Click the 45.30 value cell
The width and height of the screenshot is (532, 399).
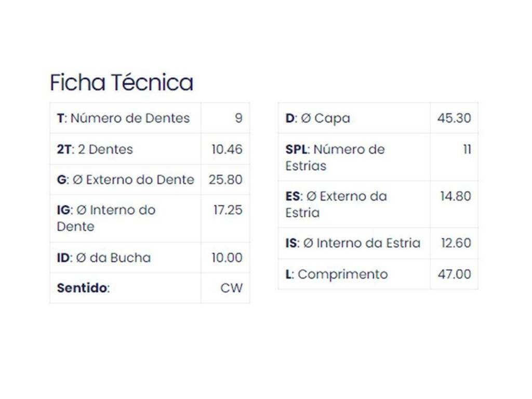pos(454,118)
